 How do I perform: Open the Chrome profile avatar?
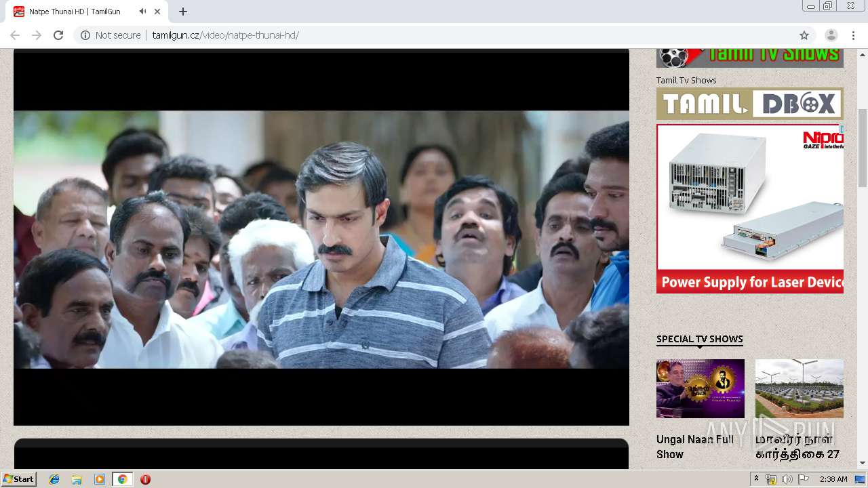pos(831,35)
